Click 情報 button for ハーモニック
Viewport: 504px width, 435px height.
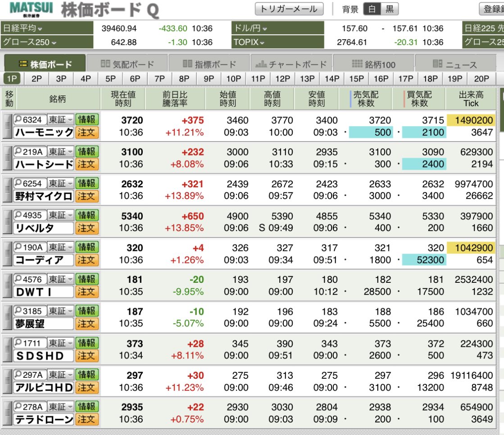pyautogui.click(x=87, y=119)
